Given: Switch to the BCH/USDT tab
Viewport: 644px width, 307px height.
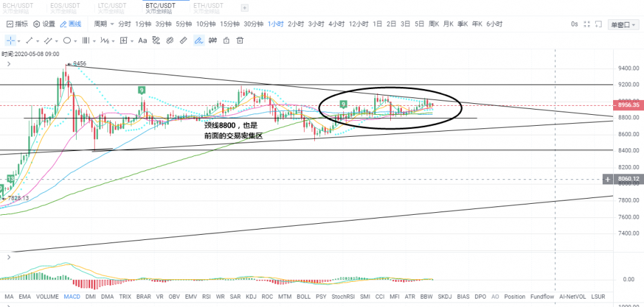Looking at the screenshot, I should coord(18,6).
